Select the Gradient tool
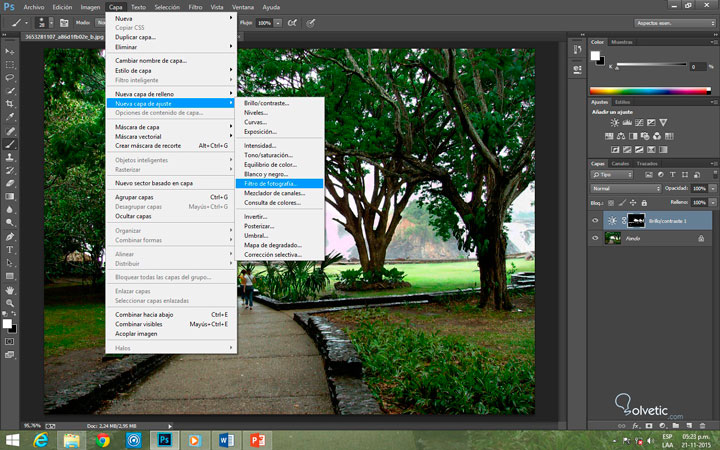The image size is (720, 450). tap(10, 197)
